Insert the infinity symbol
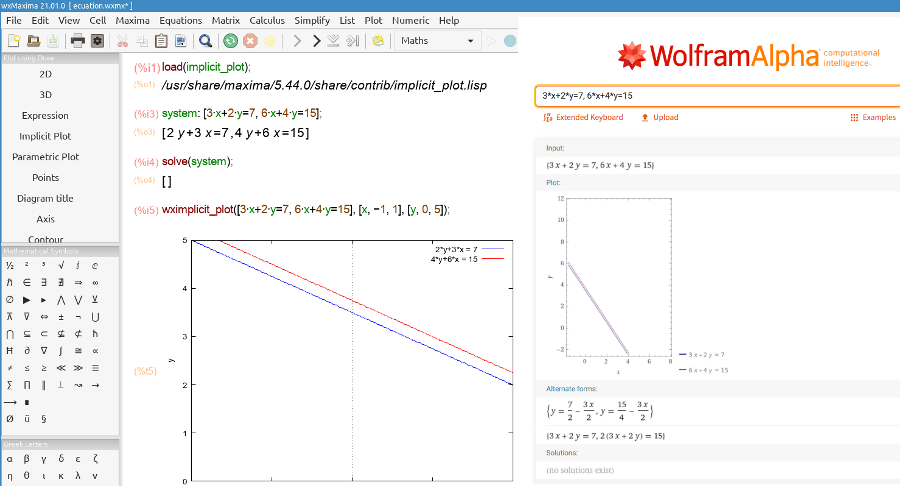The width and height of the screenshot is (900, 486). point(95,282)
